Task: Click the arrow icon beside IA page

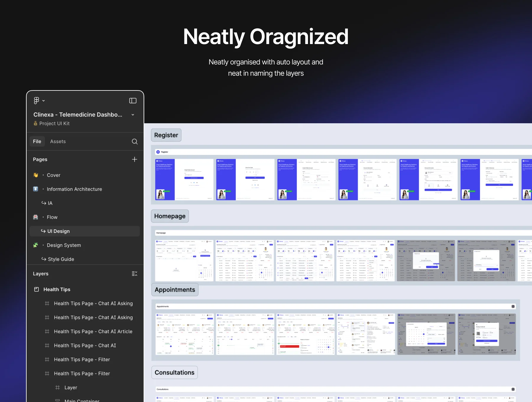Action: 44,203
